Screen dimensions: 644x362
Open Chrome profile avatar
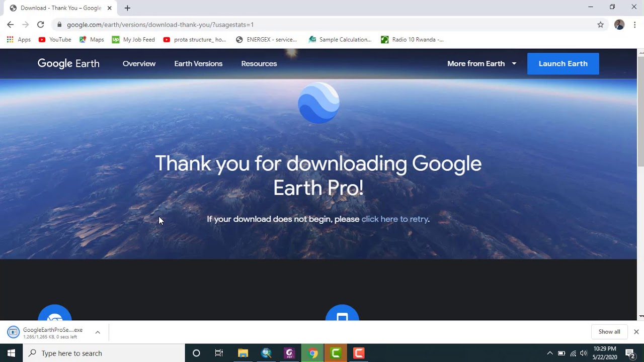619,25
